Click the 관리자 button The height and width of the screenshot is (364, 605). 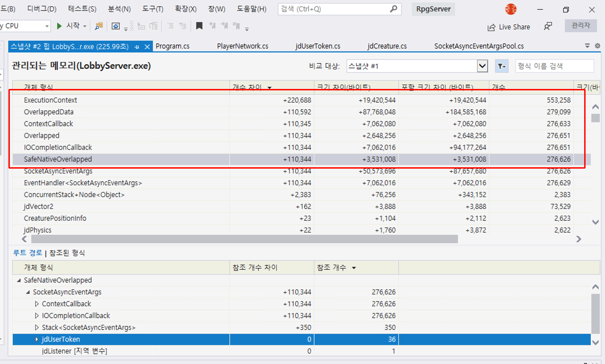581,26
